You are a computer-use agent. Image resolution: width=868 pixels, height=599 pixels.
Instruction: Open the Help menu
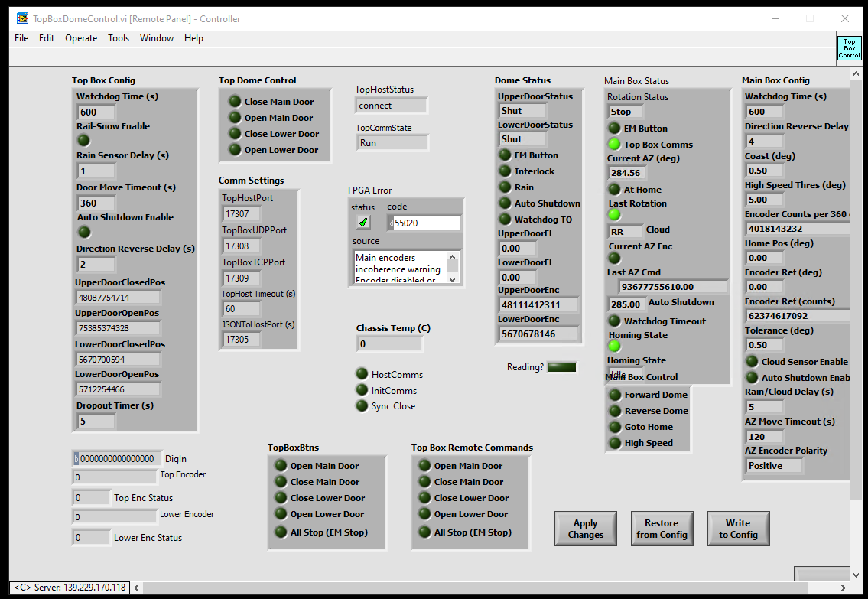[193, 38]
